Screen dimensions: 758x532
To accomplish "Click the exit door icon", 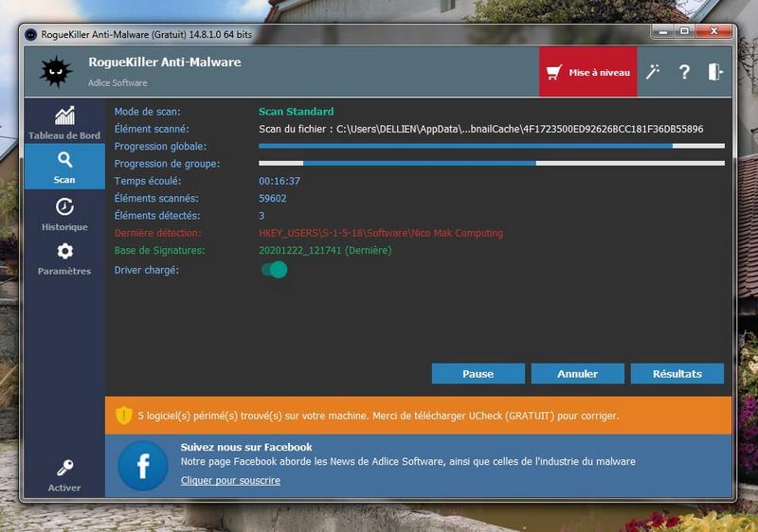I will pyautogui.click(x=715, y=72).
